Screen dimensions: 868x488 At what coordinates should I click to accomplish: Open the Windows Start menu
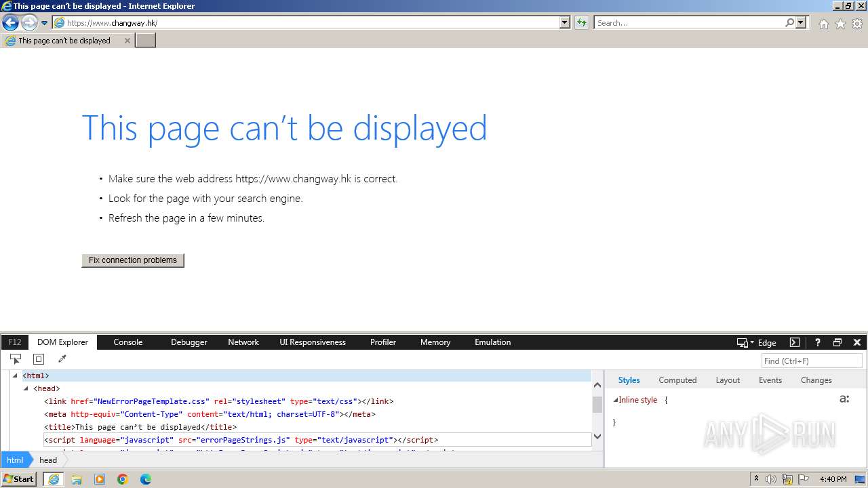[19, 479]
